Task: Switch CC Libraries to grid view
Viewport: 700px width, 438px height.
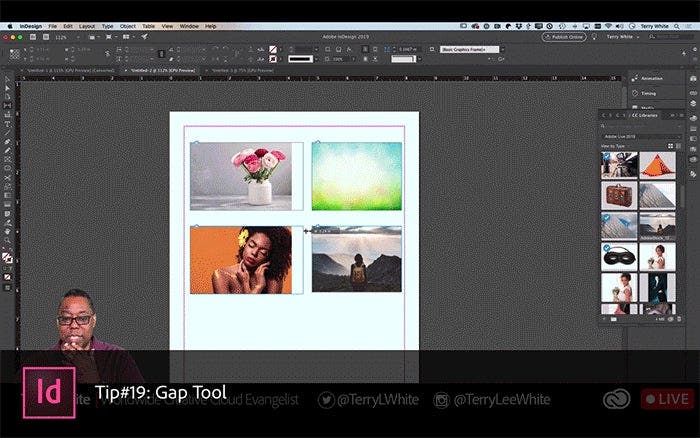Action: coord(671,146)
